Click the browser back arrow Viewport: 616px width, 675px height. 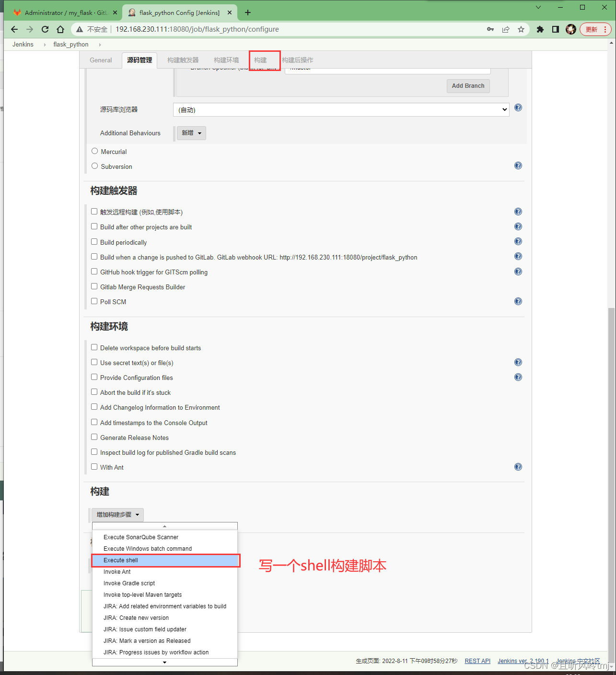point(14,29)
